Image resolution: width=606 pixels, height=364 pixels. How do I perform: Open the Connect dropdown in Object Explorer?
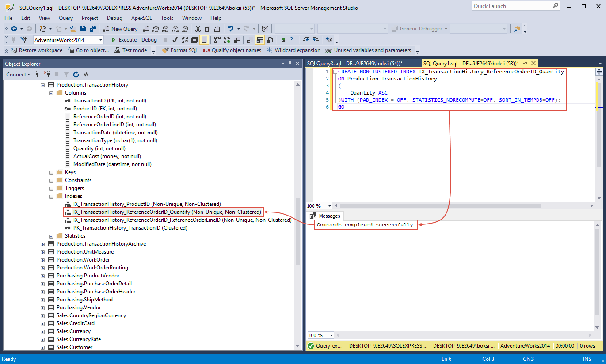[18, 75]
